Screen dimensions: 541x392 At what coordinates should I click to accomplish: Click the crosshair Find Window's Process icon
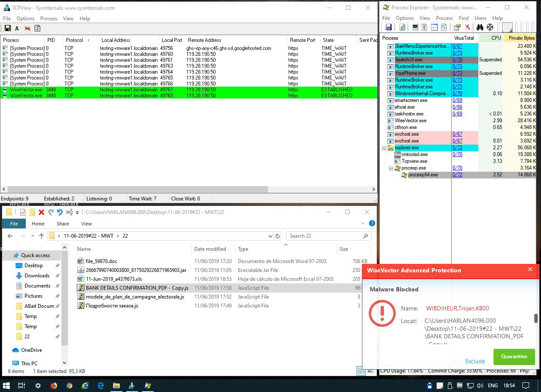tap(490, 27)
